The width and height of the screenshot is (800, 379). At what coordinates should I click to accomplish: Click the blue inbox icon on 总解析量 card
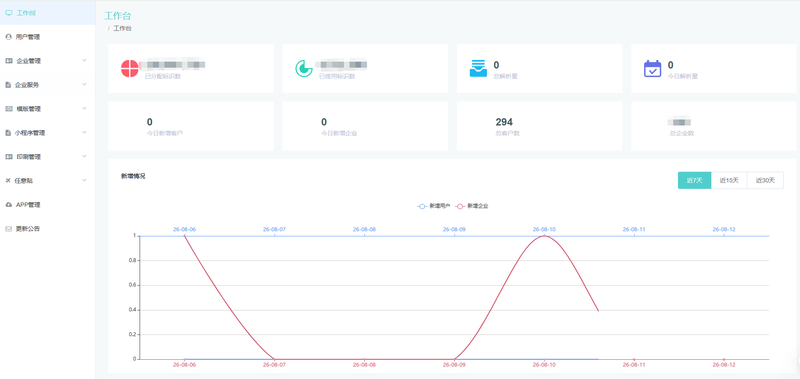478,68
